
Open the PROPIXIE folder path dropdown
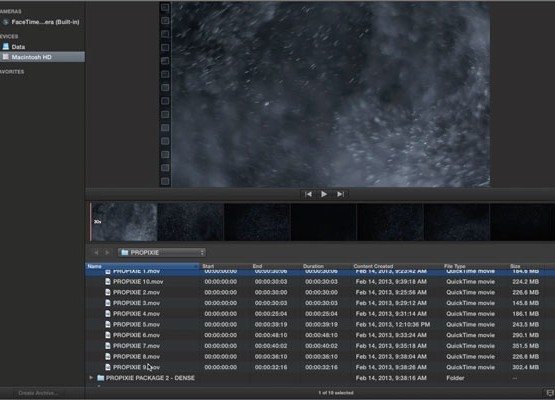pyautogui.click(x=162, y=252)
